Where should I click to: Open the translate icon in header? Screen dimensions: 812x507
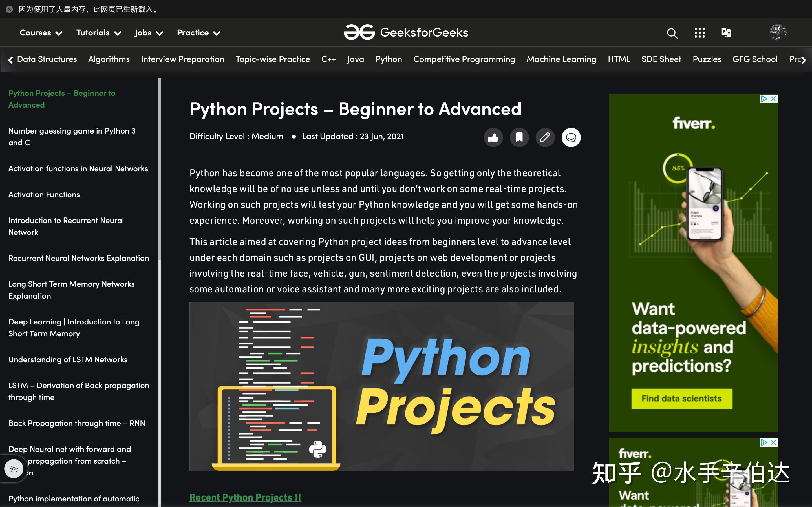coord(726,32)
